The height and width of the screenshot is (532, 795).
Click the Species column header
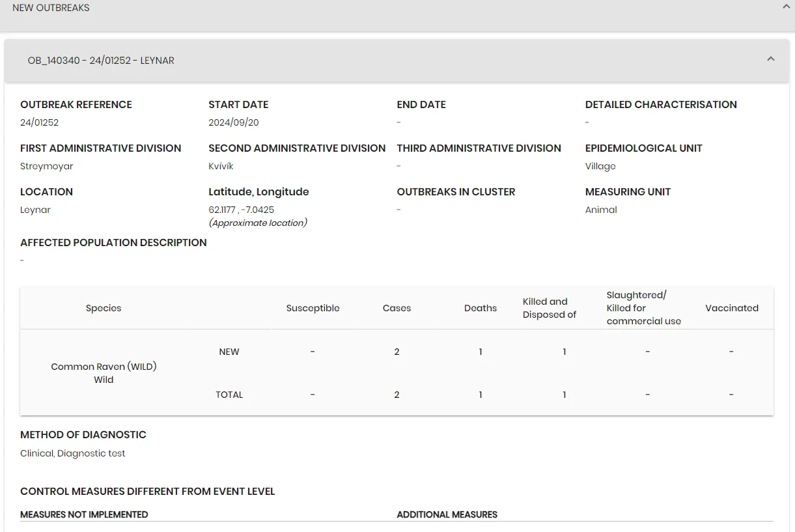click(x=104, y=308)
